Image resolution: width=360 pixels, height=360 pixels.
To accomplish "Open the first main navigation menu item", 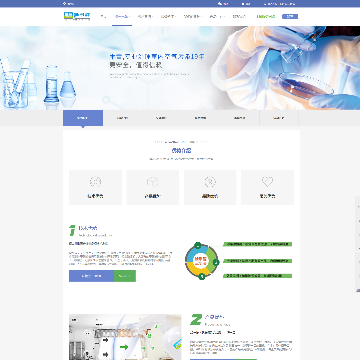I will (103, 16).
